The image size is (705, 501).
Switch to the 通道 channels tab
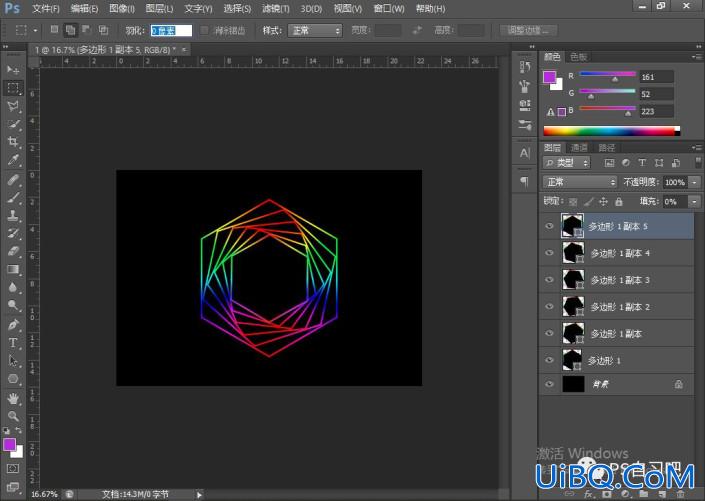579,148
